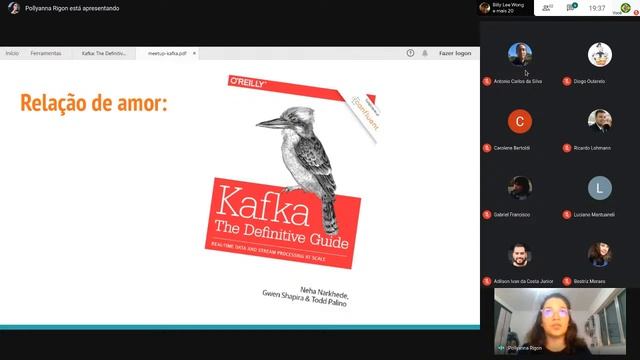Click the Billy Lee Wong e mais 20 tile
The height and width of the screenshot is (360, 640).
click(504, 8)
